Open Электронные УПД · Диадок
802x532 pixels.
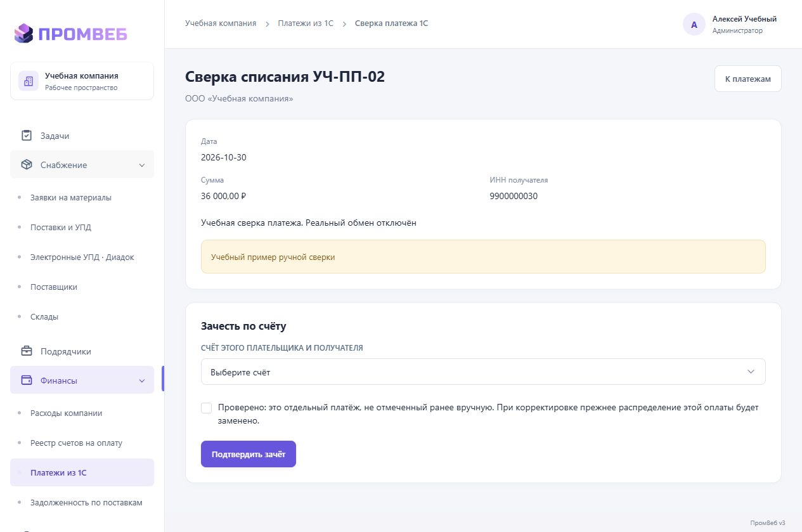tap(82, 257)
